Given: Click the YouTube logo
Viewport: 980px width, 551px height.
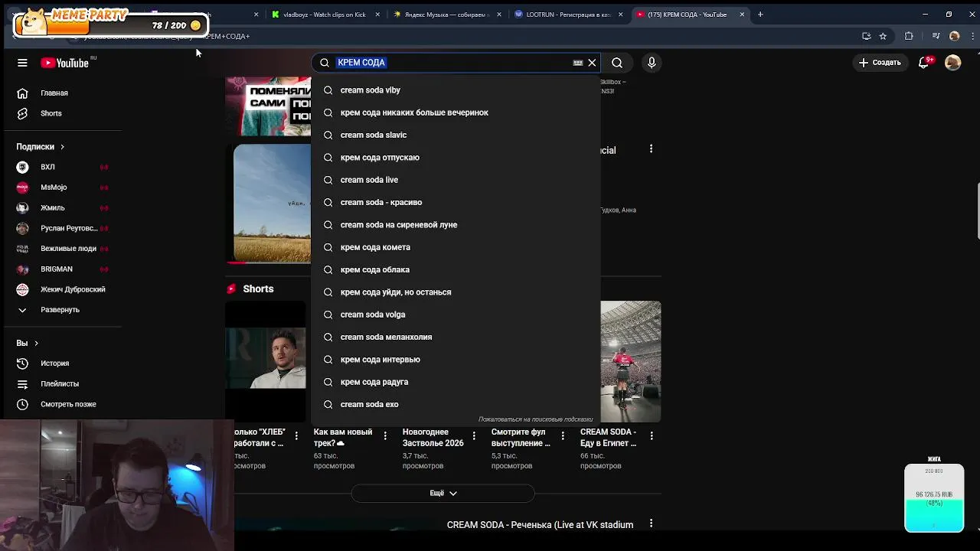Looking at the screenshot, I should tap(65, 63).
